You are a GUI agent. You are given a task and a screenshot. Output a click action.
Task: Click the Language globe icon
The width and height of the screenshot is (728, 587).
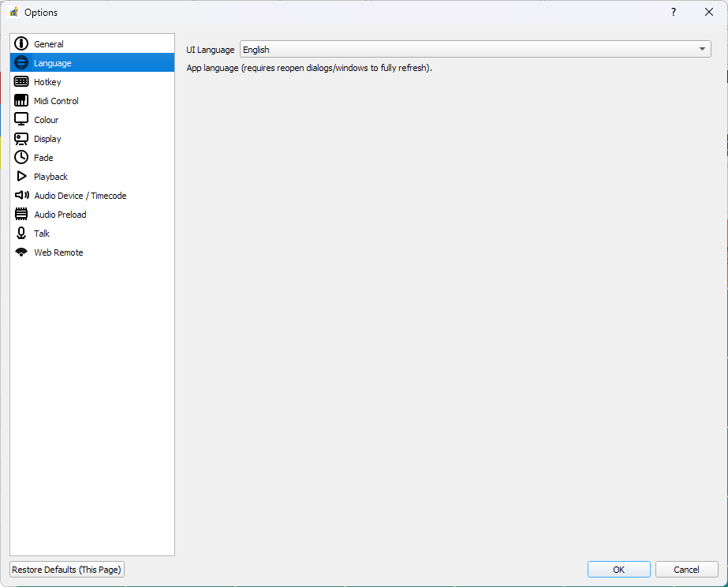(x=21, y=62)
